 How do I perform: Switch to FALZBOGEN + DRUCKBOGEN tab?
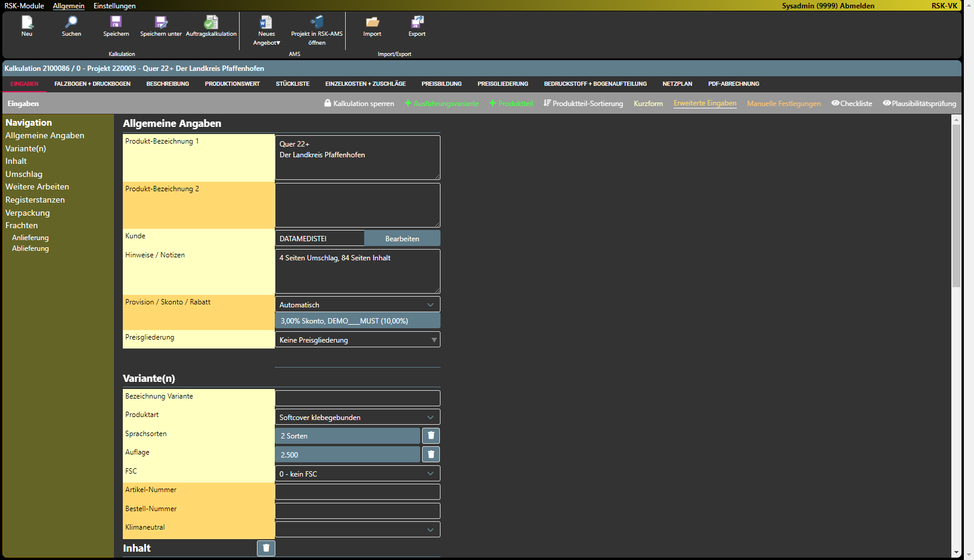click(92, 84)
